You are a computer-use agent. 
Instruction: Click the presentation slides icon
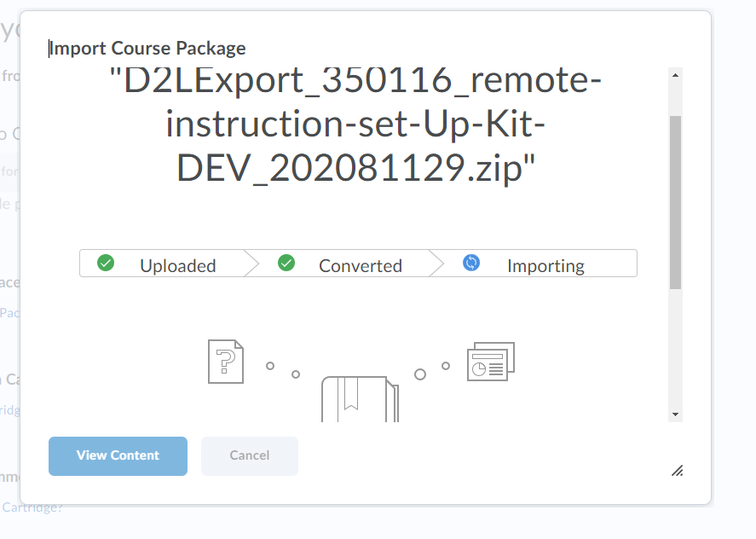pos(491,362)
